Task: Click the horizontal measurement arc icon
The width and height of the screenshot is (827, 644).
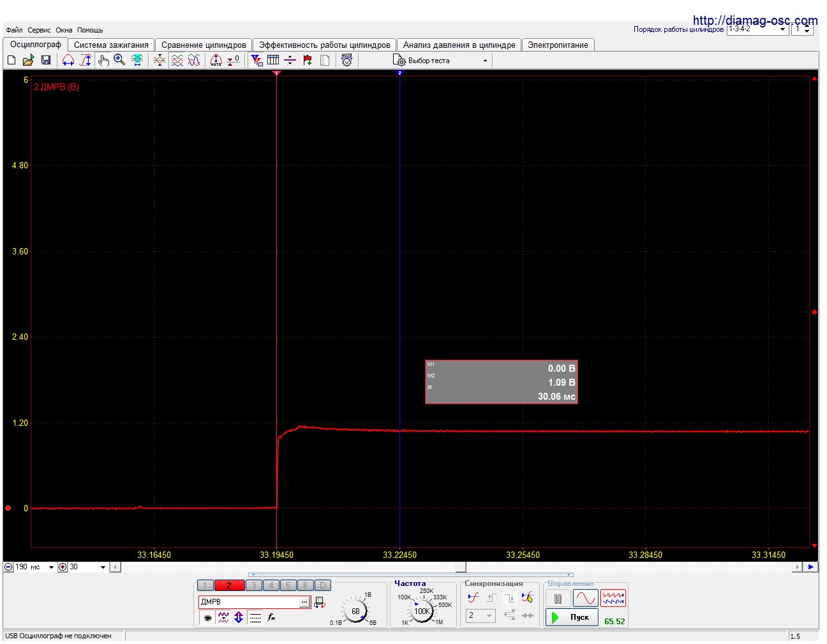Action: click(x=68, y=60)
